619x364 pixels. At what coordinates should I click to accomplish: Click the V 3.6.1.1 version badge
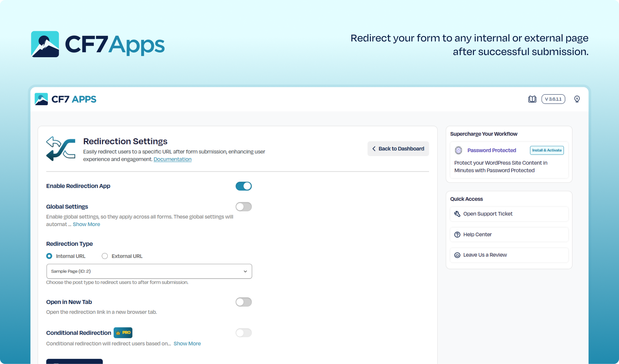553,99
